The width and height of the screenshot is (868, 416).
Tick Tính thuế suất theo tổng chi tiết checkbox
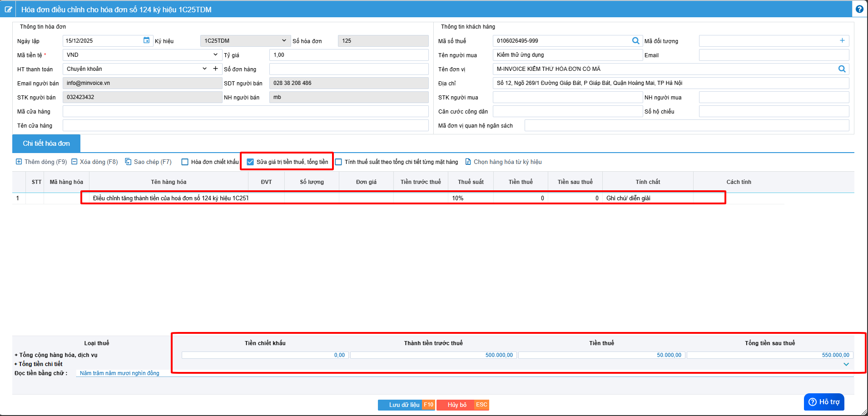click(338, 162)
